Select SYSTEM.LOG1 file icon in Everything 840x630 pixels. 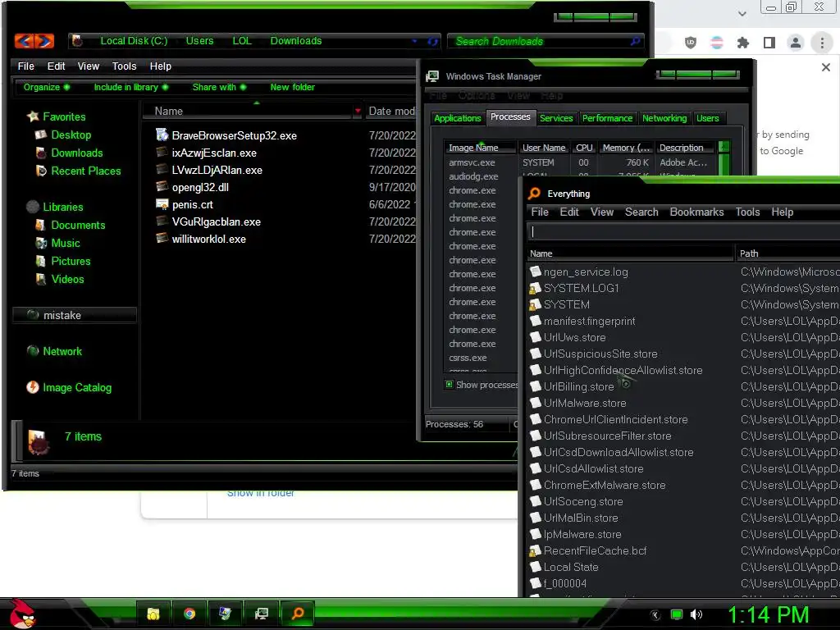click(x=535, y=288)
